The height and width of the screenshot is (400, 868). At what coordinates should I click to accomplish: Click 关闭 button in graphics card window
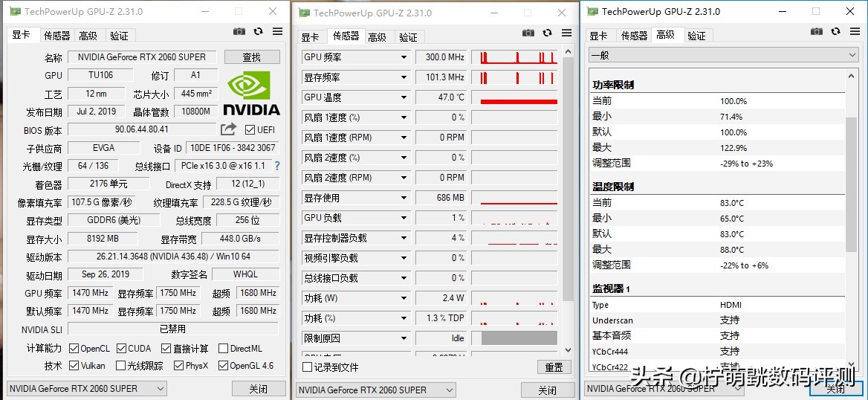[258, 388]
